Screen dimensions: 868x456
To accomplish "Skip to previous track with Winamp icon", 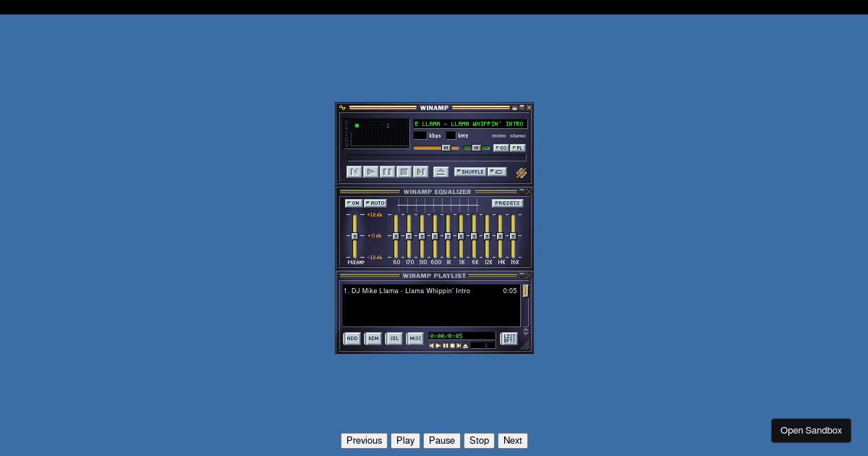I will tap(354, 172).
